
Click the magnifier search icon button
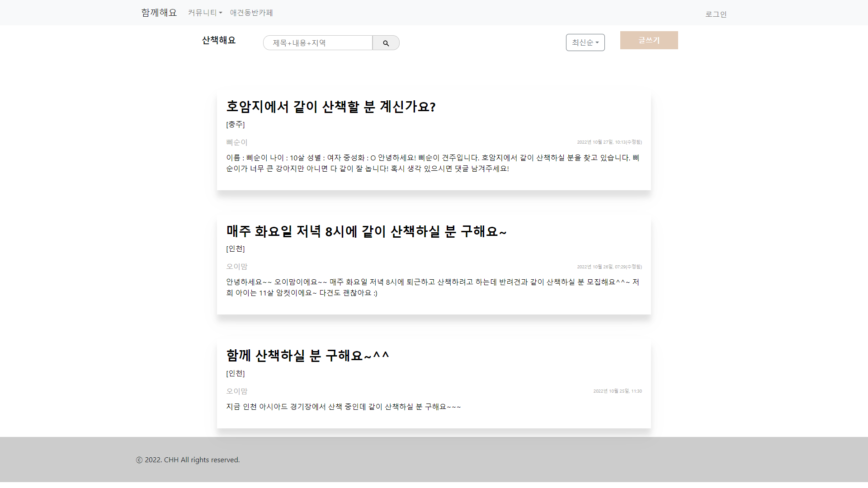pyautogui.click(x=386, y=43)
